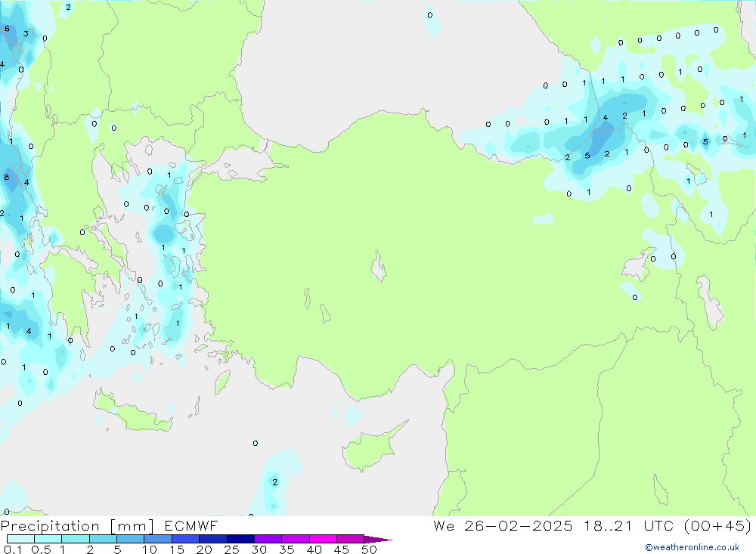Image resolution: width=756 pixels, height=554 pixels.
Task: Open the weatheronline.co.uk copyright link
Action: click(692, 547)
